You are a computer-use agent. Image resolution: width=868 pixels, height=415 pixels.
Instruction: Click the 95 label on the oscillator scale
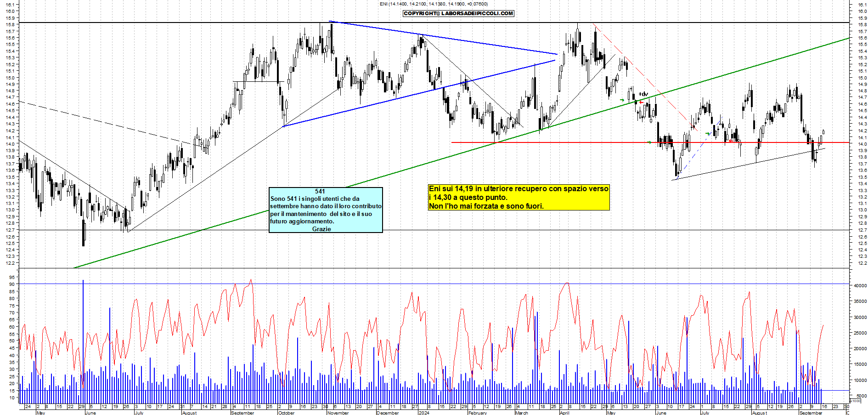[11, 277]
